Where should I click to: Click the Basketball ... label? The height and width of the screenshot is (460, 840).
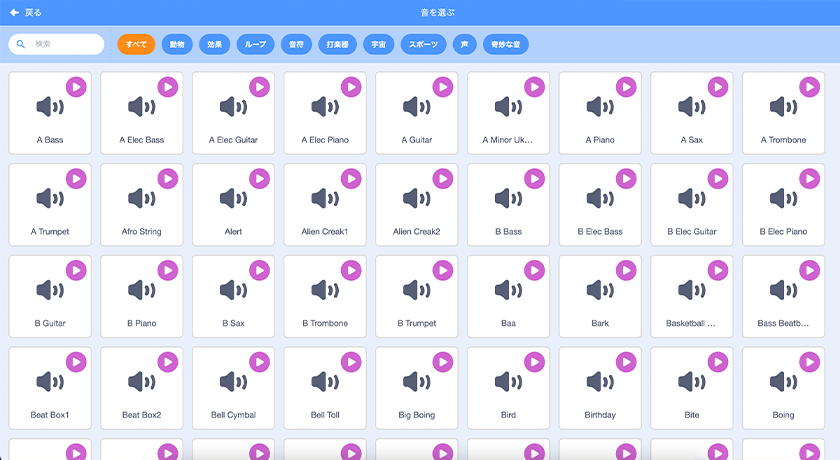(x=691, y=323)
